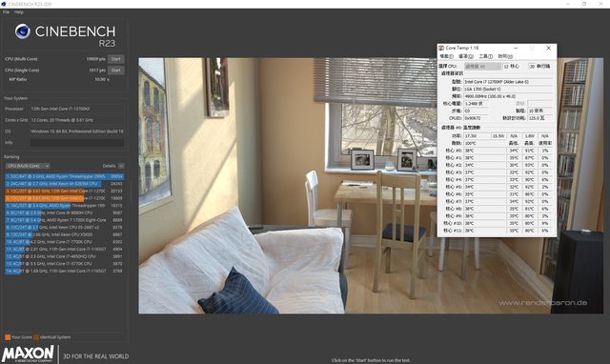The width and height of the screenshot is (610, 364).
Task: Click the Info text field
Action: tap(77, 143)
